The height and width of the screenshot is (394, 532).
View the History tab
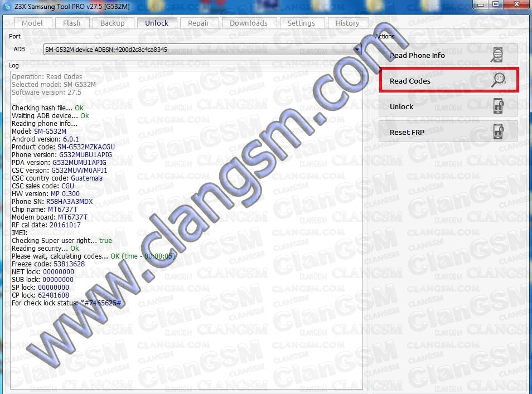(x=347, y=23)
